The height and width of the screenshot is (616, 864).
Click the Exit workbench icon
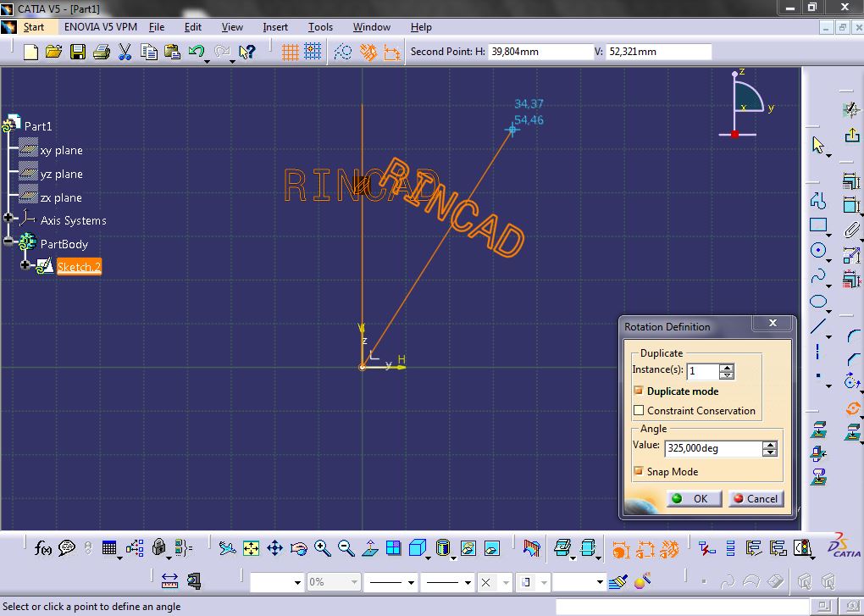tap(852, 135)
